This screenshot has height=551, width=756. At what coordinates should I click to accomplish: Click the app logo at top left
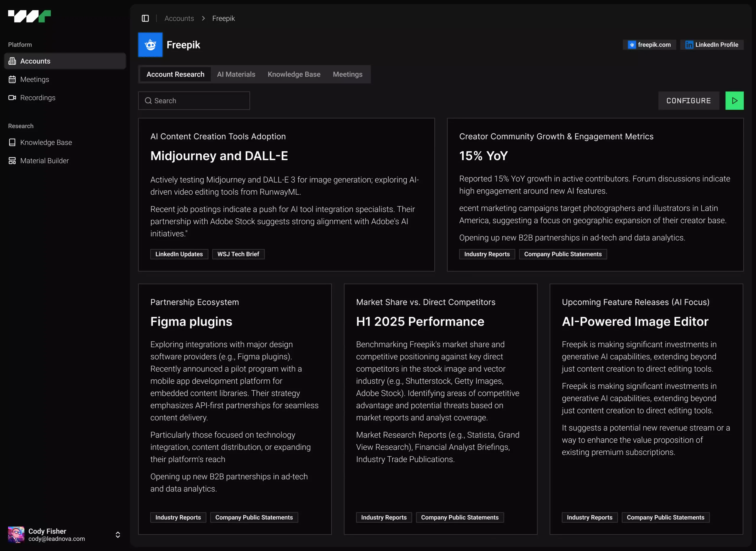[x=29, y=16]
